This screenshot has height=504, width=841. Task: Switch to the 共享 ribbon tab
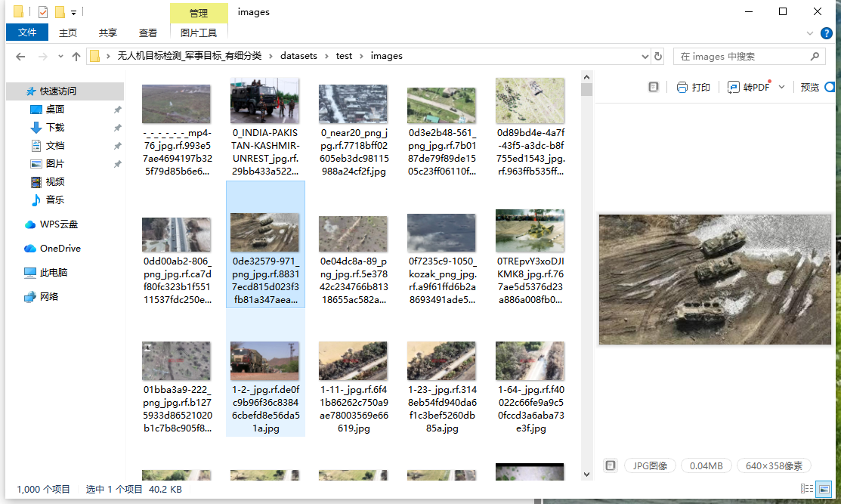108,32
